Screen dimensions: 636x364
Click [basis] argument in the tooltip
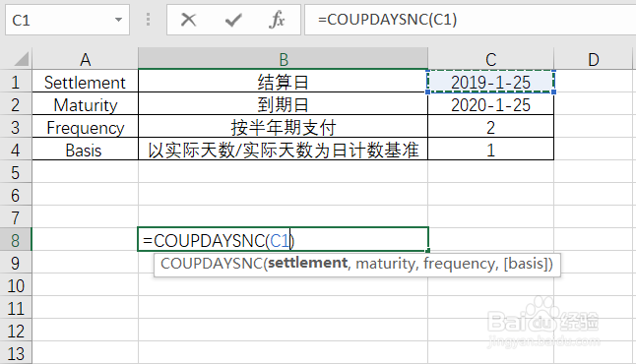(x=526, y=264)
